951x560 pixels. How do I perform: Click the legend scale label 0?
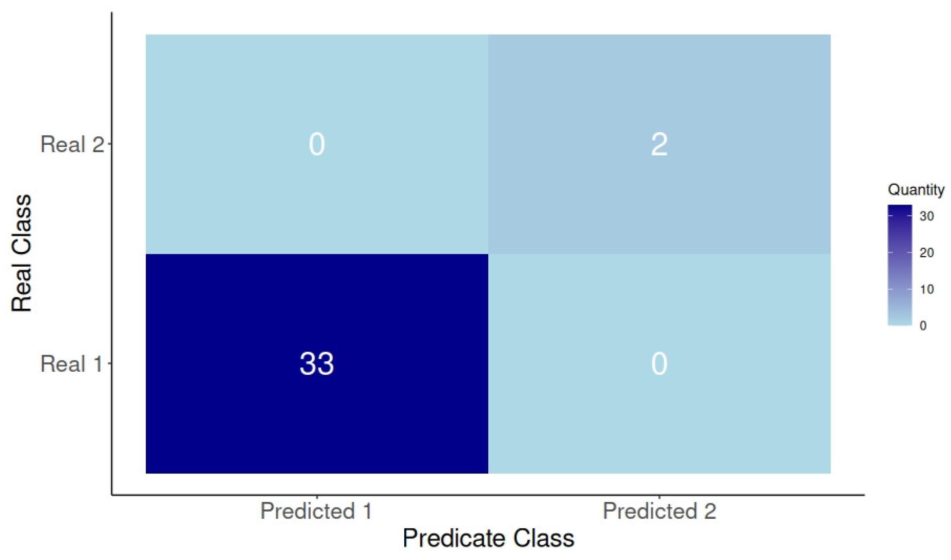(x=923, y=325)
